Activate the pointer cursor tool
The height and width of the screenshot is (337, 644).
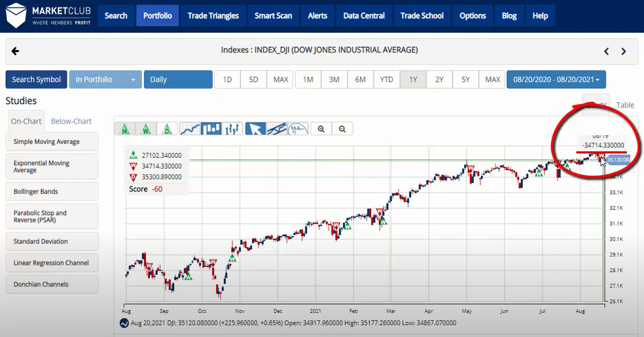tap(255, 128)
